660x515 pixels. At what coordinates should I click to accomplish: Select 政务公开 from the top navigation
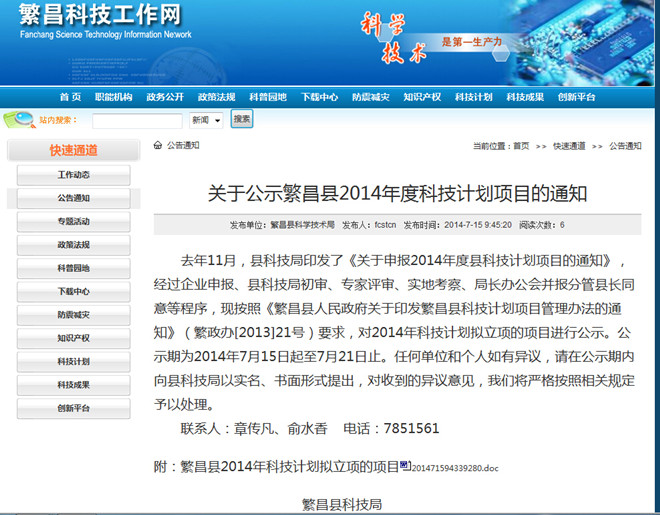click(x=165, y=97)
